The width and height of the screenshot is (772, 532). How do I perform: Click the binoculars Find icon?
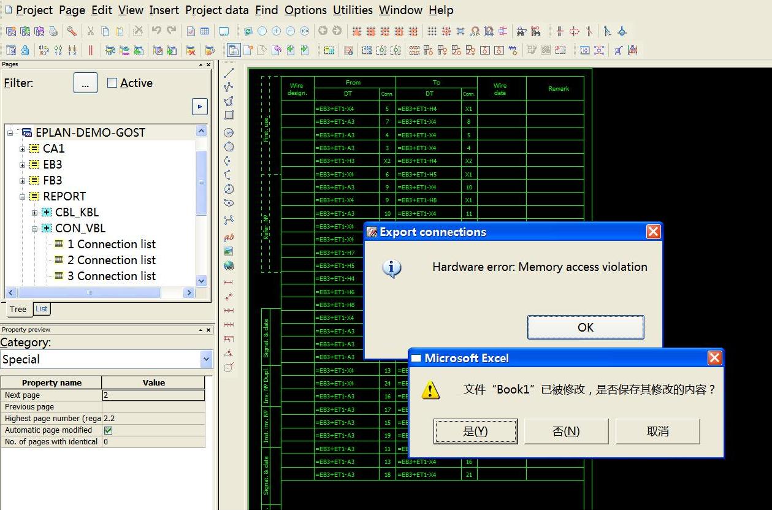[x=521, y=31]
